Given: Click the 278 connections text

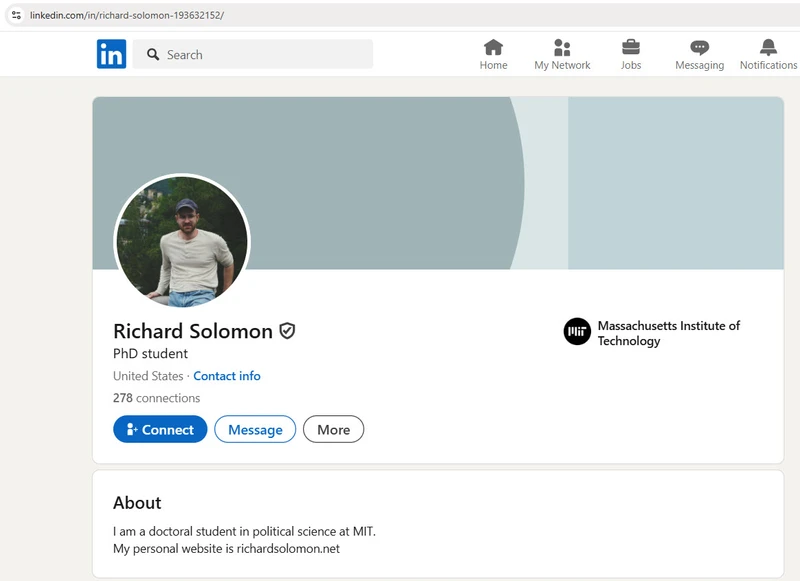Looking at the screenshot, I should coord(157,398).
